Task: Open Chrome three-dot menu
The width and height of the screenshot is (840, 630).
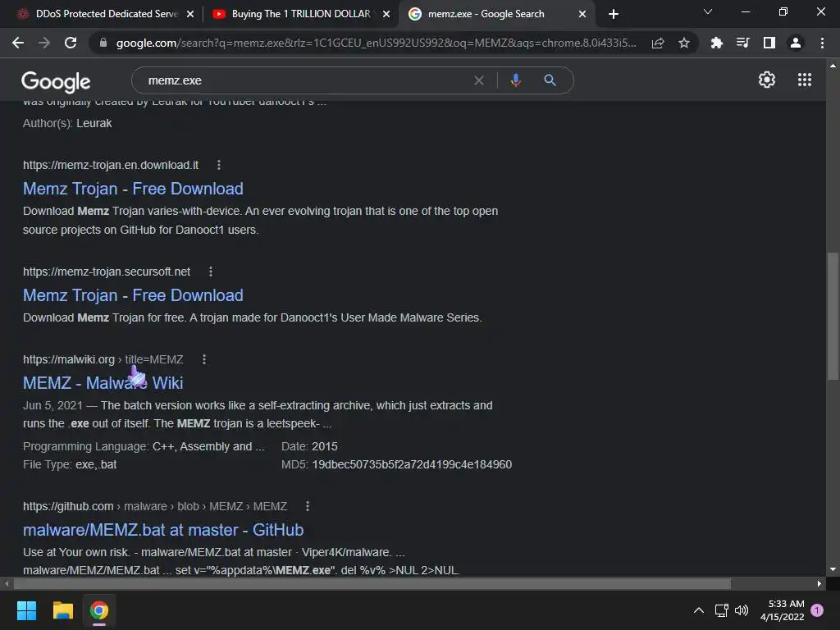Action: 822,43
